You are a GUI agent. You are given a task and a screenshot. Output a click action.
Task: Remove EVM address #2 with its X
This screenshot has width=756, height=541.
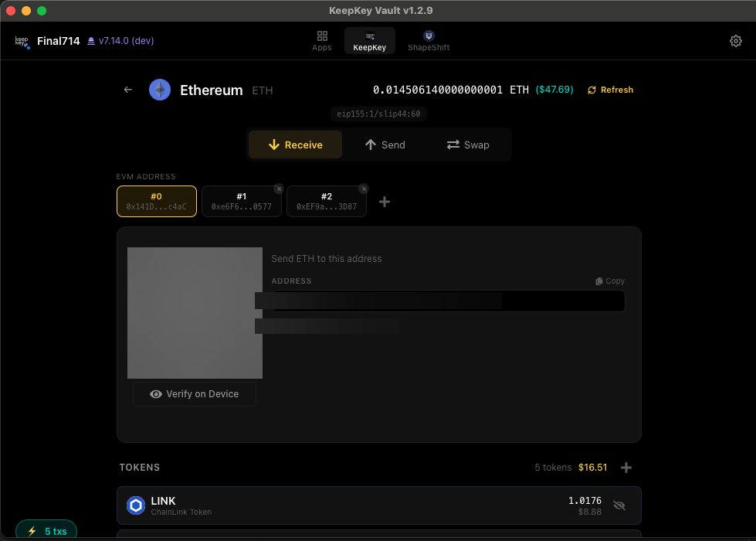point(363,189)
